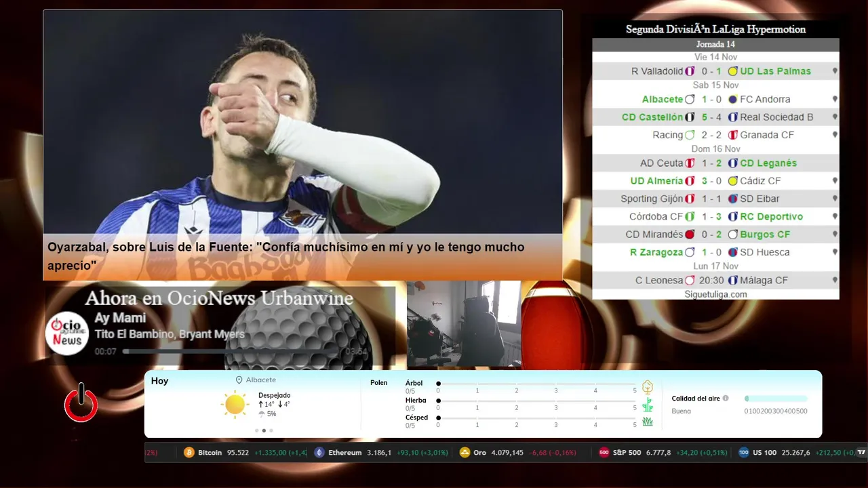Image resolution: width=868 pixels, height=488 pixels.
Task: Click the CD Castellón crest
Action: (x=690, y=117)
